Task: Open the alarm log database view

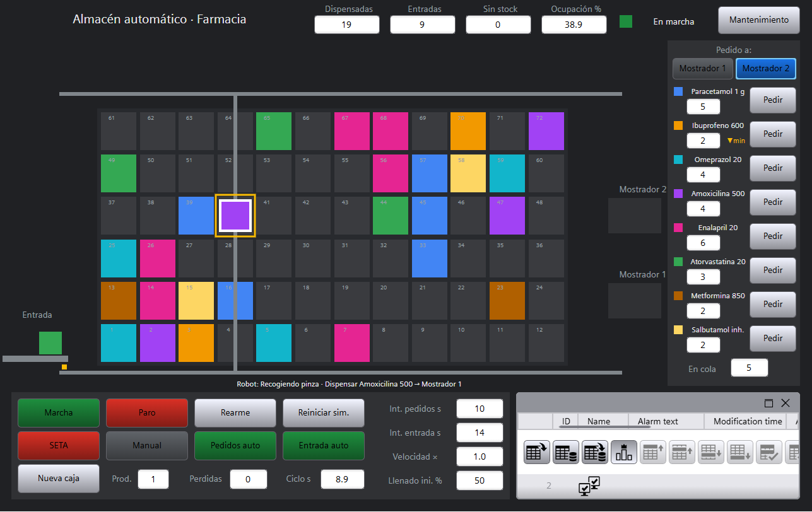Action: coord(565,451)
